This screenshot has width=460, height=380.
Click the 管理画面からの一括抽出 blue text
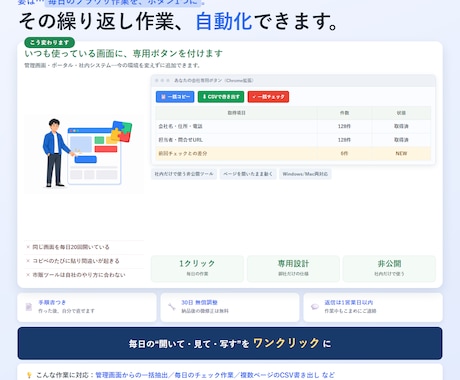click(131, 375)
